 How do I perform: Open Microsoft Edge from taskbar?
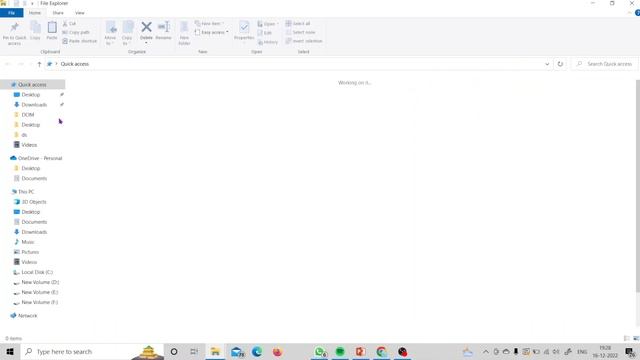click(257, 351)
